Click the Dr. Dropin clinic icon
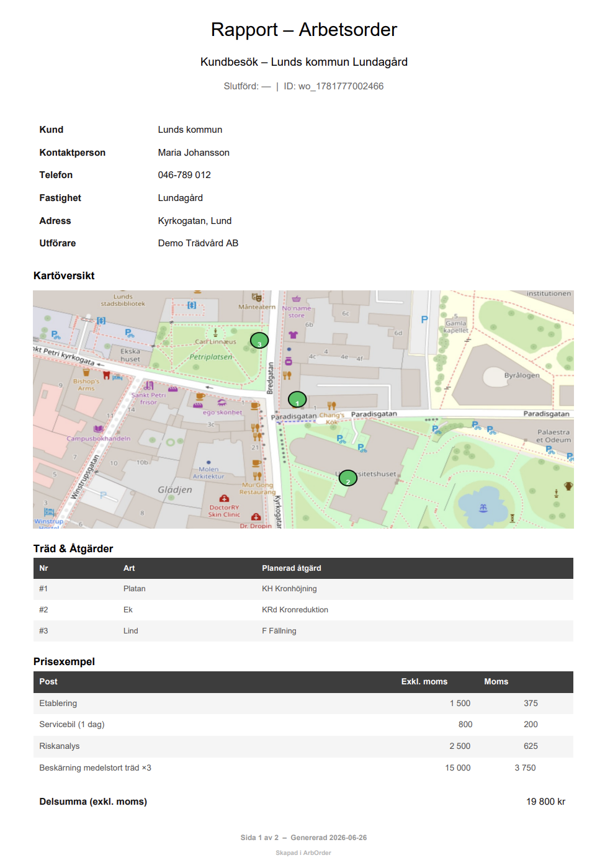The width and height of the screenshot is (605, 868). point(256,517)
